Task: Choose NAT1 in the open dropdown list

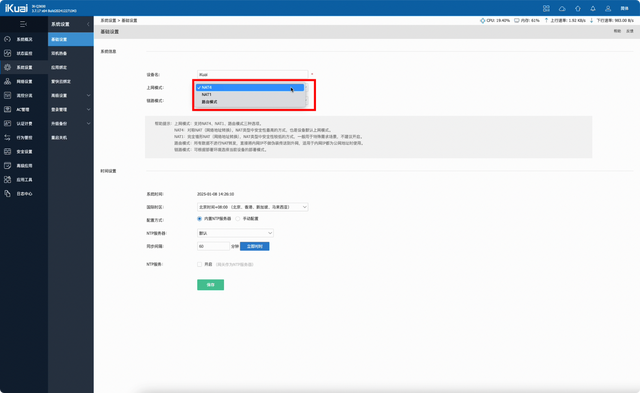Action: 250,94
